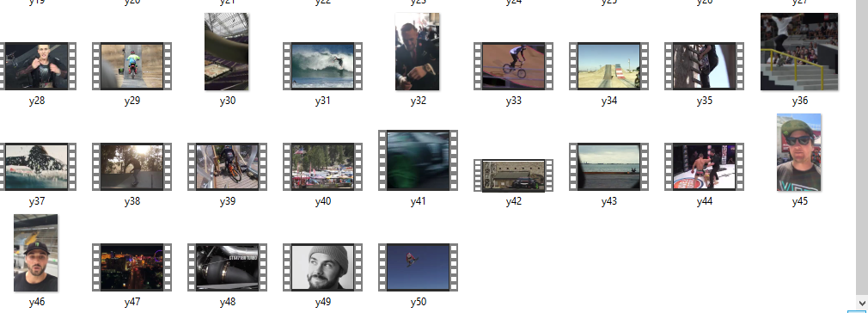Viewport: 868px width, 313px height.
Task: Click the y36 file name label
Action: pos(799,101)
